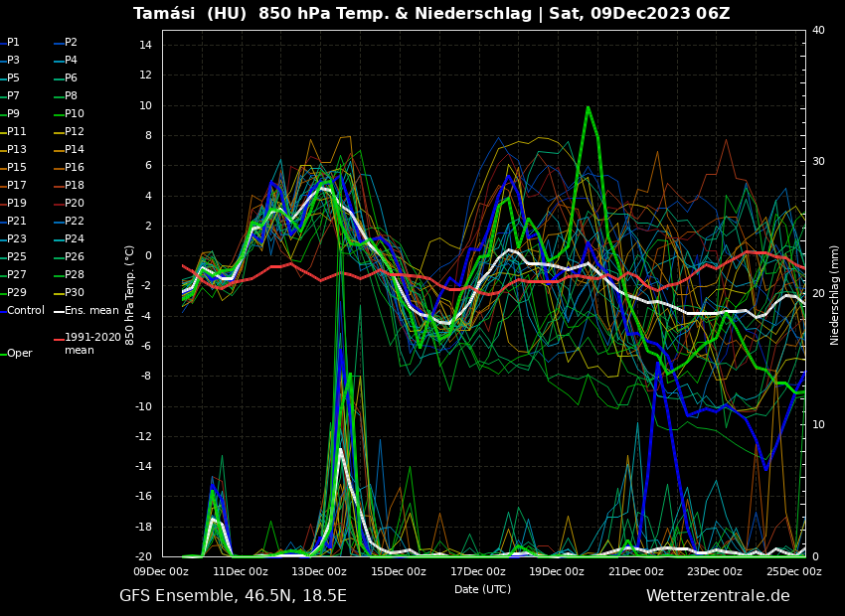Click the GFS Ensemble coordinates caption
Viewport: 845px width, 616px height.
(x=233, y=596)
